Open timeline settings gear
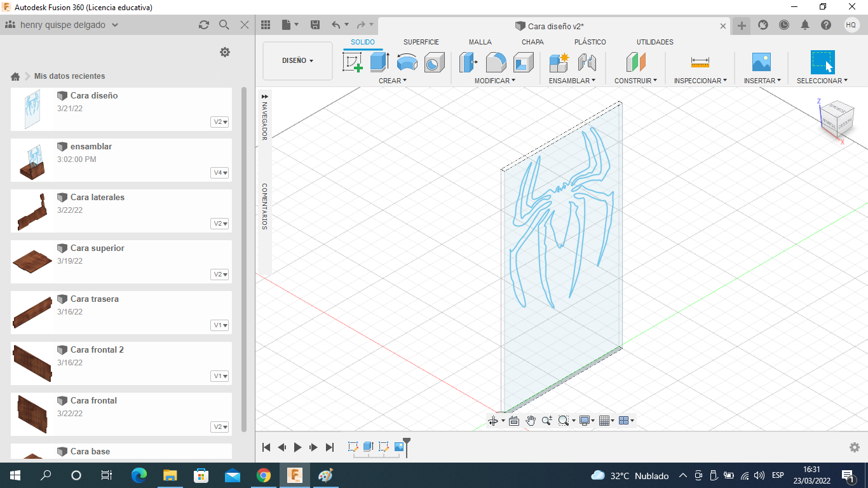The height and width of the screenshot is (488, 868). coord(855,447)
